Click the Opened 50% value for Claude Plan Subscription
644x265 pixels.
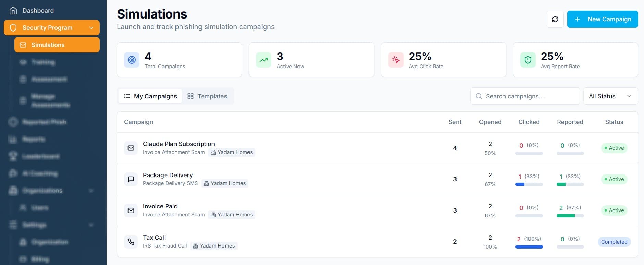tap(490, 153)
